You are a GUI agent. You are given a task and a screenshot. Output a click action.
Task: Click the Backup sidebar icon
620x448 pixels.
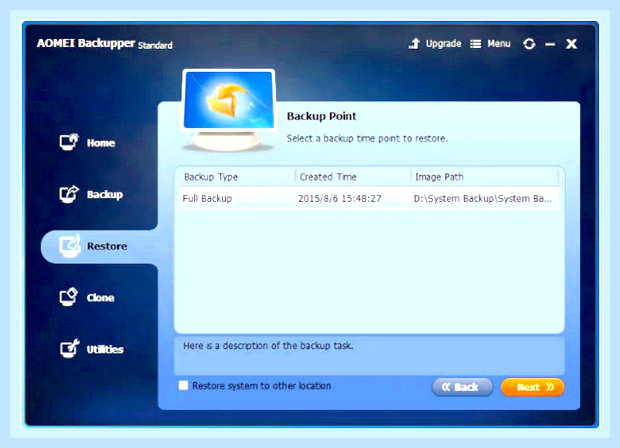69,194
